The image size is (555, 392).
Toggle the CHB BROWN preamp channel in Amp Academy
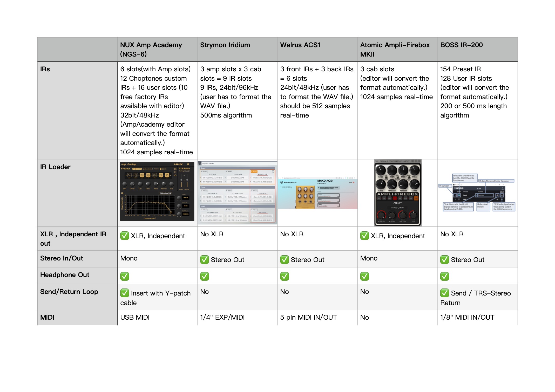click(x=148, y=169)
